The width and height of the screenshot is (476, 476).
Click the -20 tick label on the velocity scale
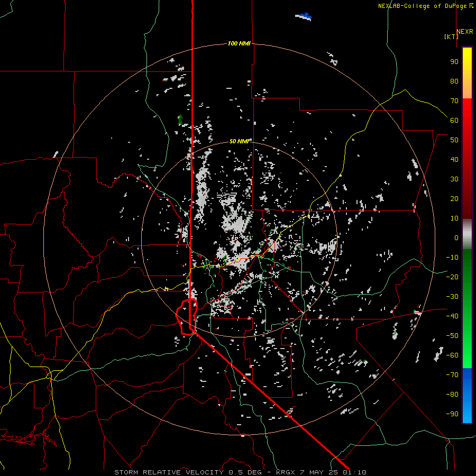click(452, 277)
